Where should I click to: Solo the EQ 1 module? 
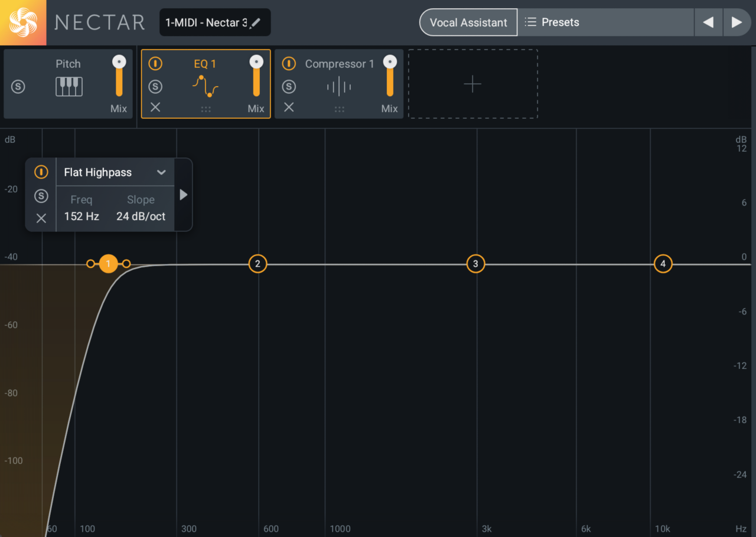pyautogui.click(x=155, y=87)
